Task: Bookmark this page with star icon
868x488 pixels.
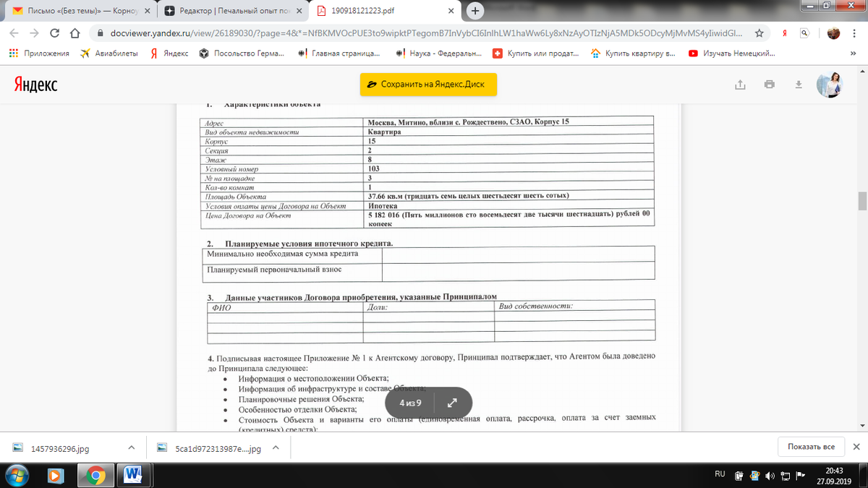Action: click(x=759, y=33)
